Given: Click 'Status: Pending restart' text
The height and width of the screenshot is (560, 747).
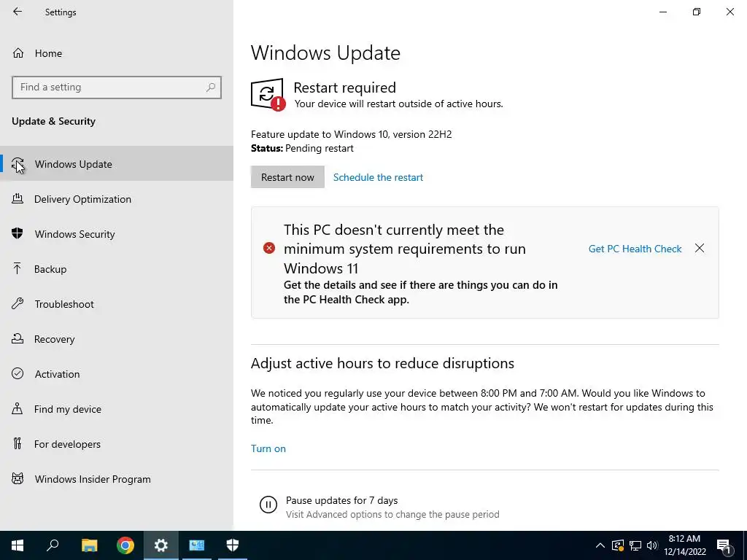Looking at the screenshot, I should [x=302, y=148].
